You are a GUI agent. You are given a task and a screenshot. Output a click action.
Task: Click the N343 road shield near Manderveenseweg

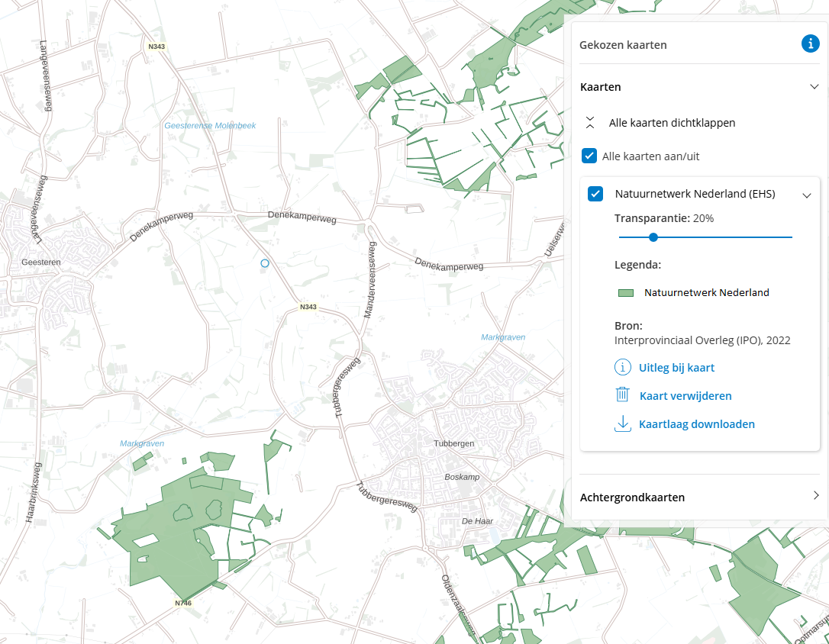308,307
